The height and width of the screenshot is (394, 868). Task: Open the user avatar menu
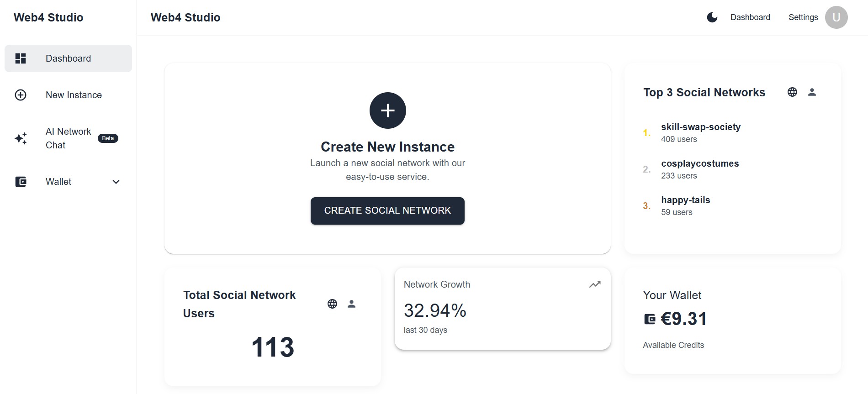pyautogui.click(x=836, y=17)
